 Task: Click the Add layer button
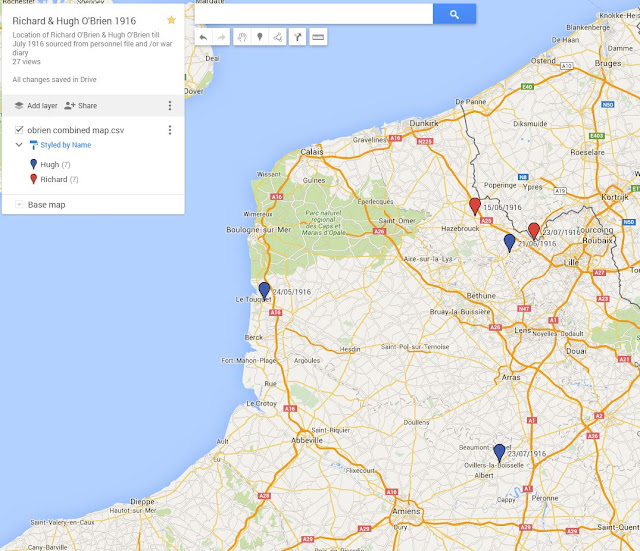coord(36,106)
